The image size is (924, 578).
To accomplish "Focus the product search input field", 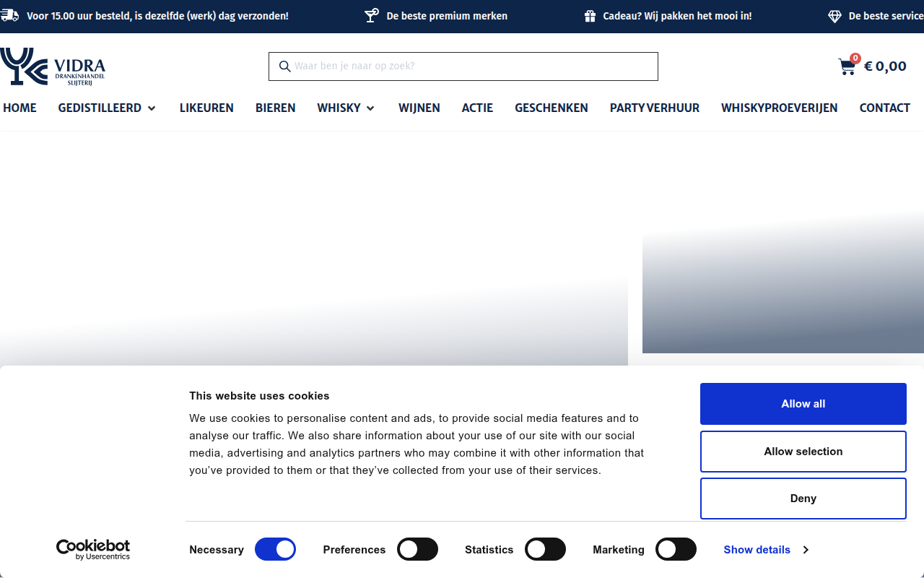I will click(463, 66).
